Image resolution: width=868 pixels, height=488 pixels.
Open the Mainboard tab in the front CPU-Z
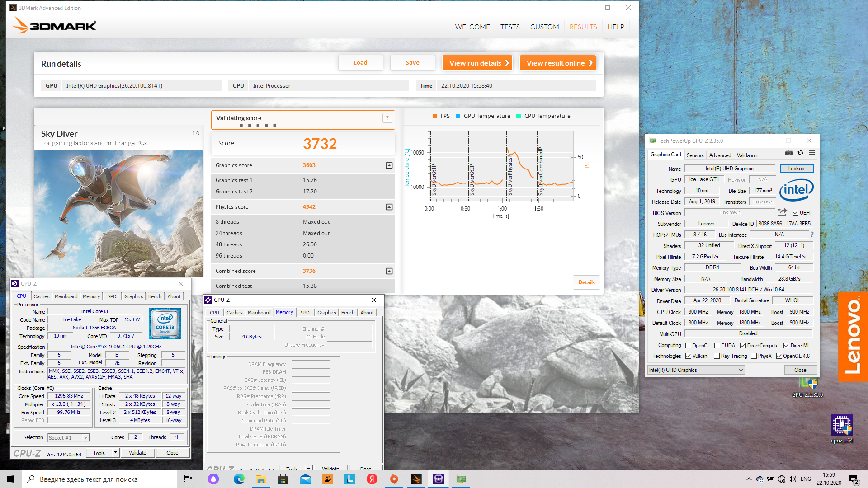point(66,296)
